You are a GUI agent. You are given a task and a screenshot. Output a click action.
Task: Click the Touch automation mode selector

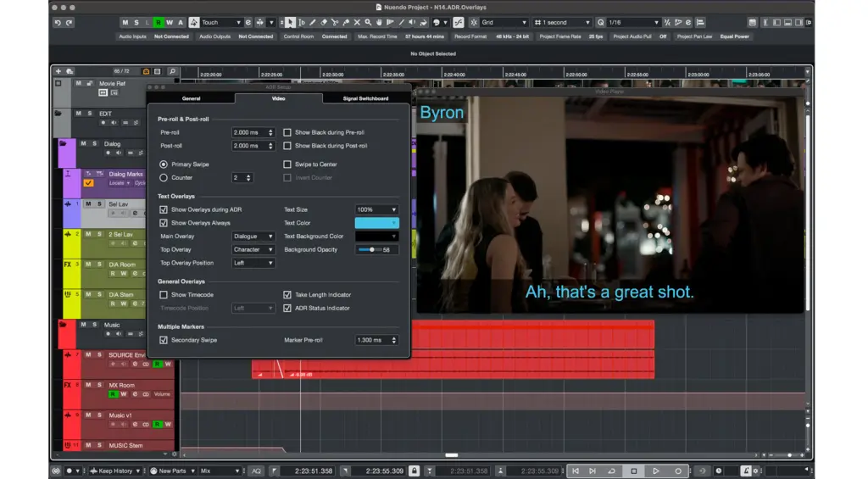(x=220, y=23)
